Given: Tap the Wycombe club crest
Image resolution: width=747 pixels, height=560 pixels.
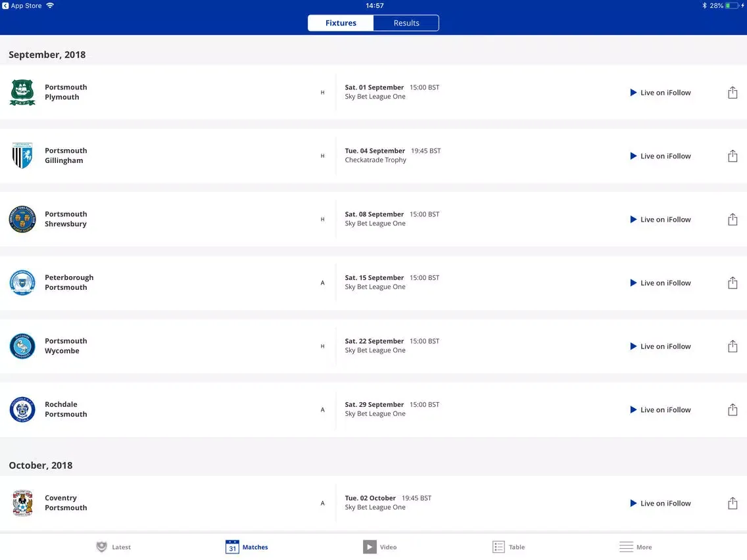Looking at the screenshot, I should 22,346.
